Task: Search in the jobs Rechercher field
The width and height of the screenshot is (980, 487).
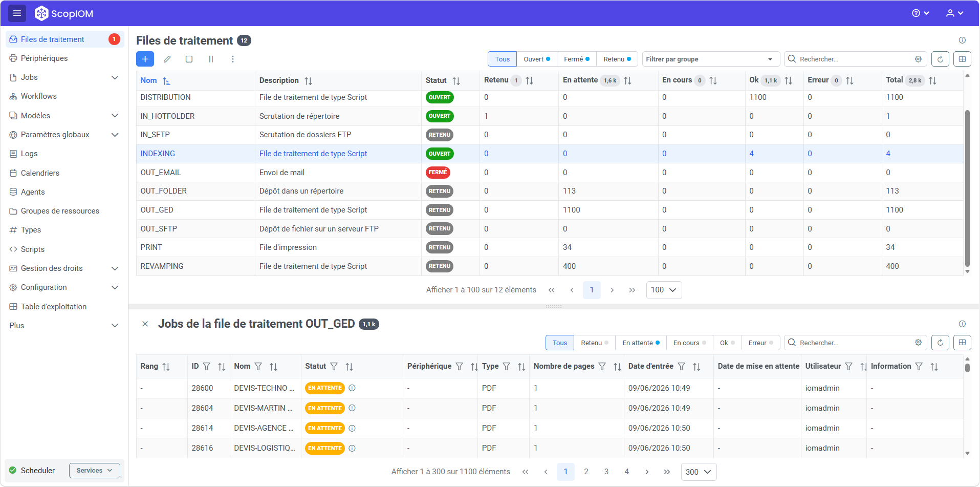Action: 855,343
